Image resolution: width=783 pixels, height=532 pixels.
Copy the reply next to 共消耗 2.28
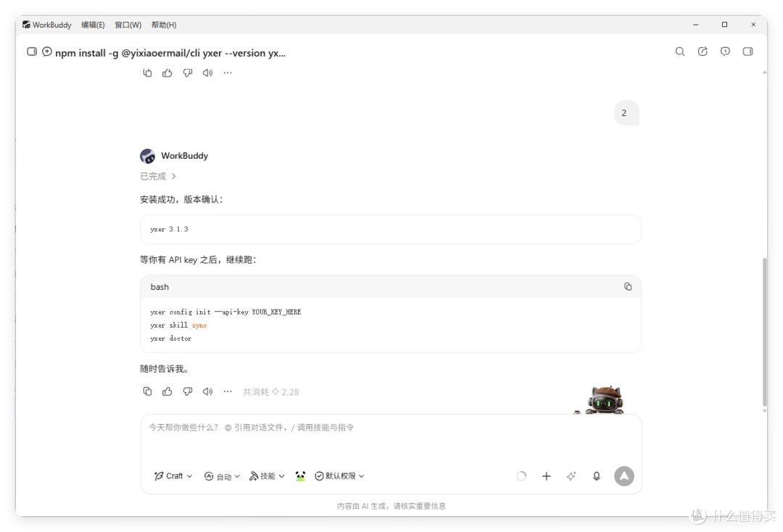click(147, 392)
